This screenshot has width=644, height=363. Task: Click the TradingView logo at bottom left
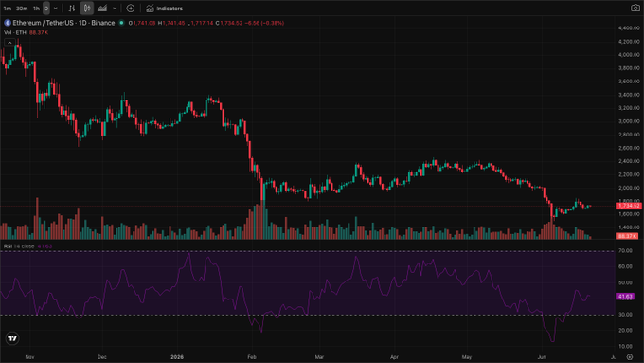click(x=12, y=338)
